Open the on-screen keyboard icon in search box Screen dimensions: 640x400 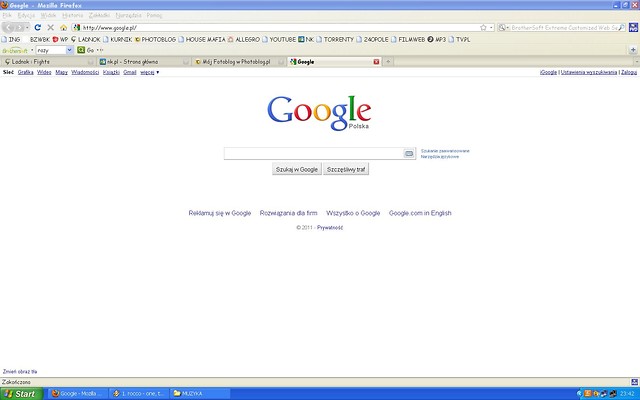(x=409, y=153)
